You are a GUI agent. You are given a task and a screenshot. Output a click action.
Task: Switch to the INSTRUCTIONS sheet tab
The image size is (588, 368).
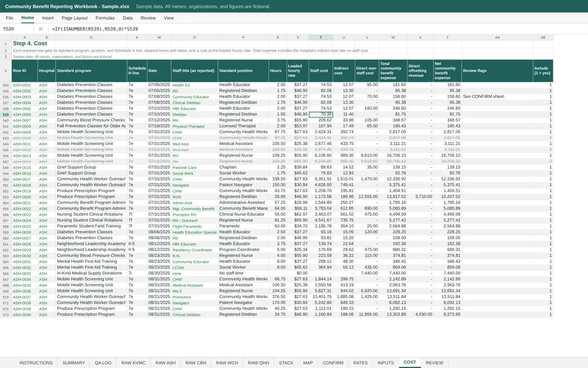tap(36, 363)
